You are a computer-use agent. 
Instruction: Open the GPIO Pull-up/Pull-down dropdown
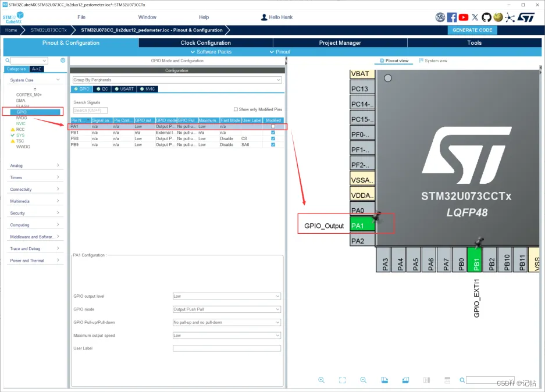click(x=227, y=322)
